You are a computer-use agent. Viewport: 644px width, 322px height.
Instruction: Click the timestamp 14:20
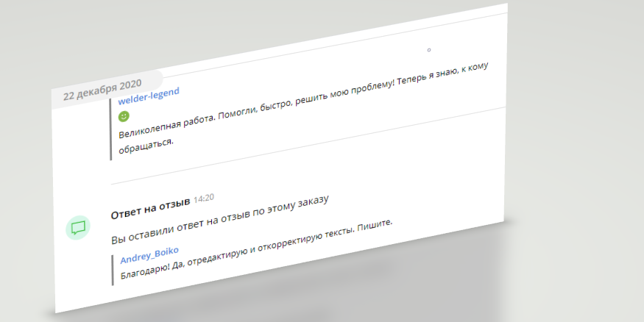point(204,198)
